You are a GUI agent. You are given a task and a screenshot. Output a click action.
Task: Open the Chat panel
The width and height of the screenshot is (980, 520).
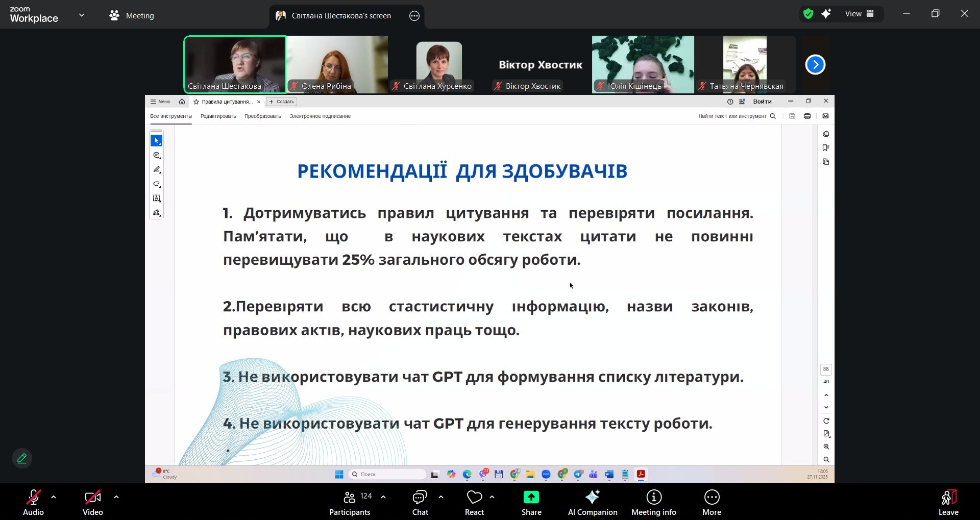[x=420, y=502]
